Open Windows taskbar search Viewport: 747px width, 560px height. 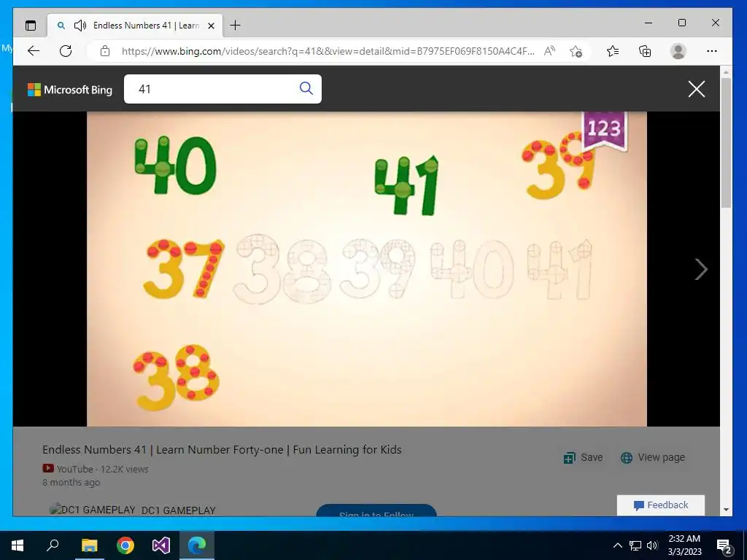(x=53, y=545)
